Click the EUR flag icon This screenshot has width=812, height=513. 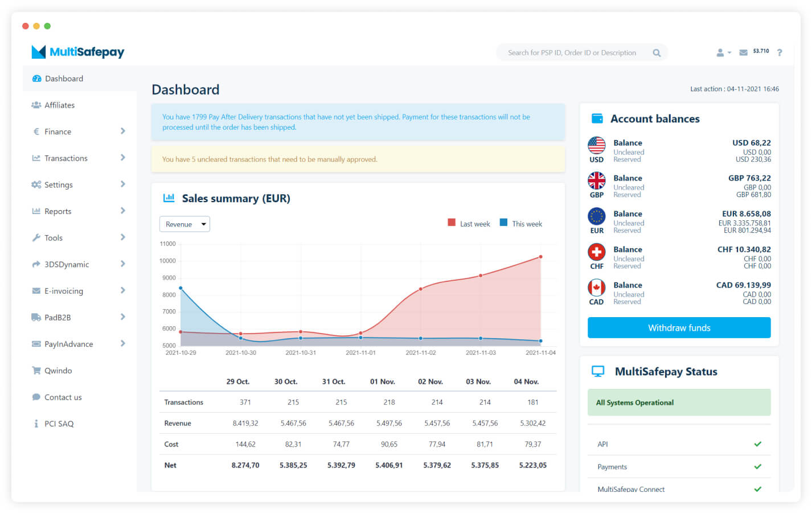pyautogui.click(x=596, y=216)
